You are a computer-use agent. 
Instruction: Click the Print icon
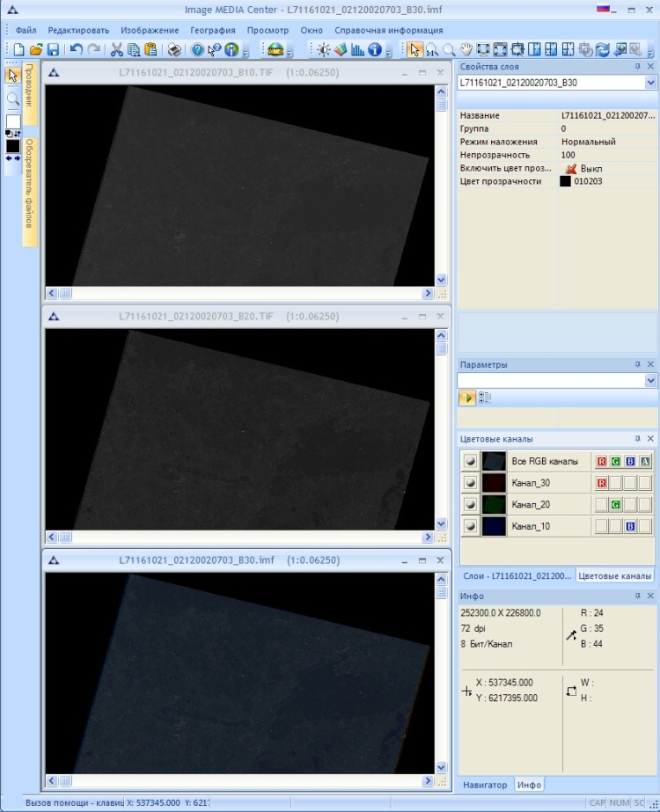click(175, 50)
